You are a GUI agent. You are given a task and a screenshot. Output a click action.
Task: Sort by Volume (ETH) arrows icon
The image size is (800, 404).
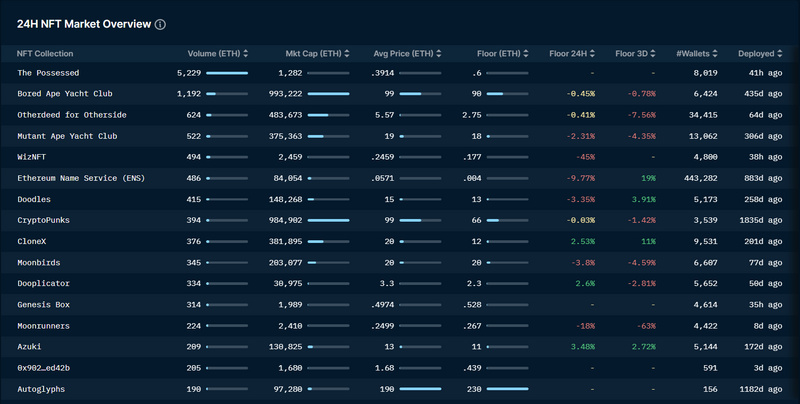[x=245, y=54]
